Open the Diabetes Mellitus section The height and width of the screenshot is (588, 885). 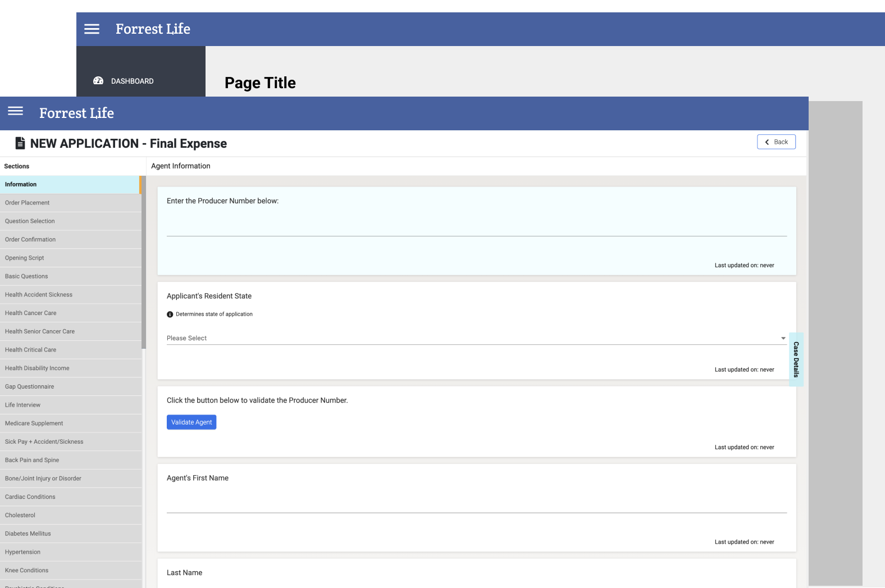click(x=70, y=534)
